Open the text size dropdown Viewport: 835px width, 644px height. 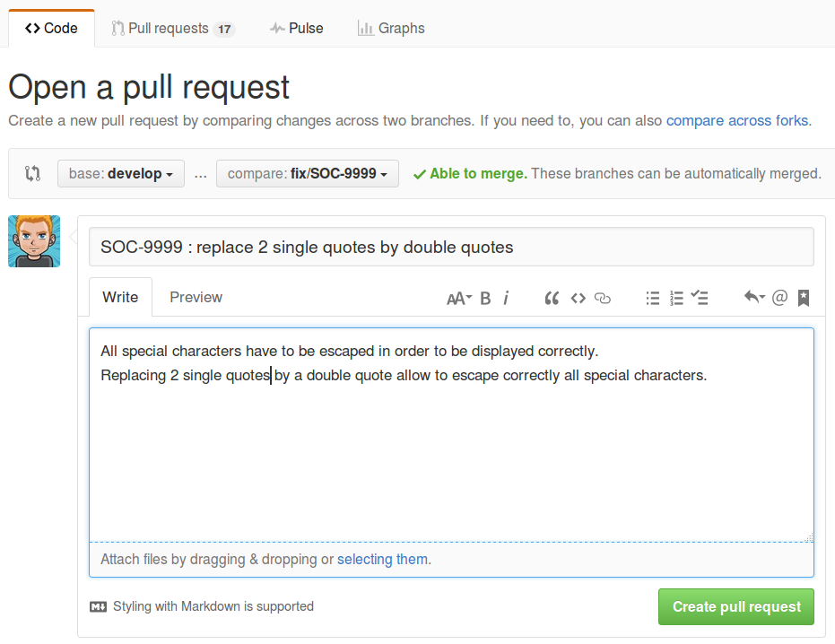pyautogui.click(x=458, y=298)
